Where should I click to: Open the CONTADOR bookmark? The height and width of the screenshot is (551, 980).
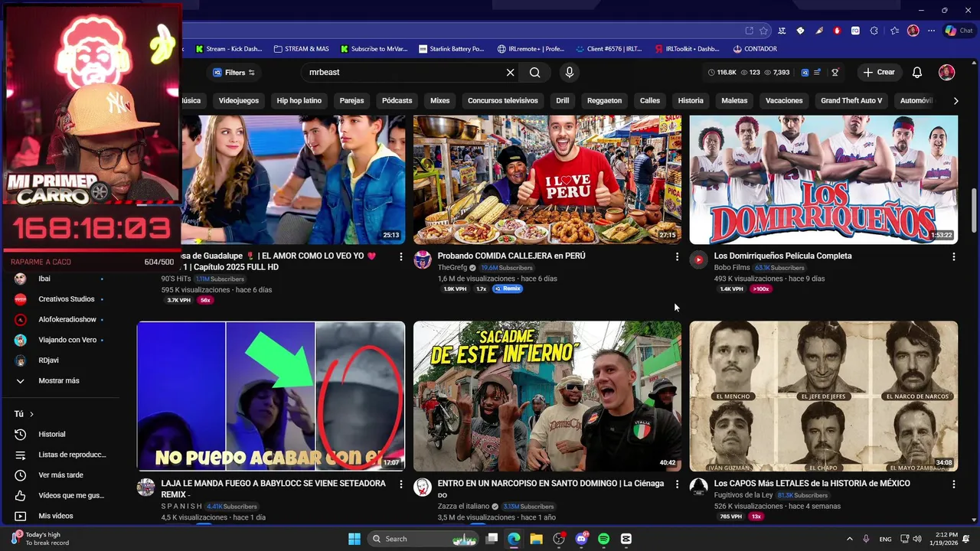point(755,49)
